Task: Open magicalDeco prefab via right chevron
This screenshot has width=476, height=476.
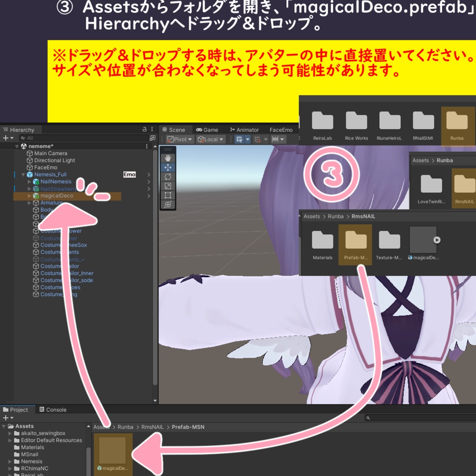Action: click(x=149, y=196)
